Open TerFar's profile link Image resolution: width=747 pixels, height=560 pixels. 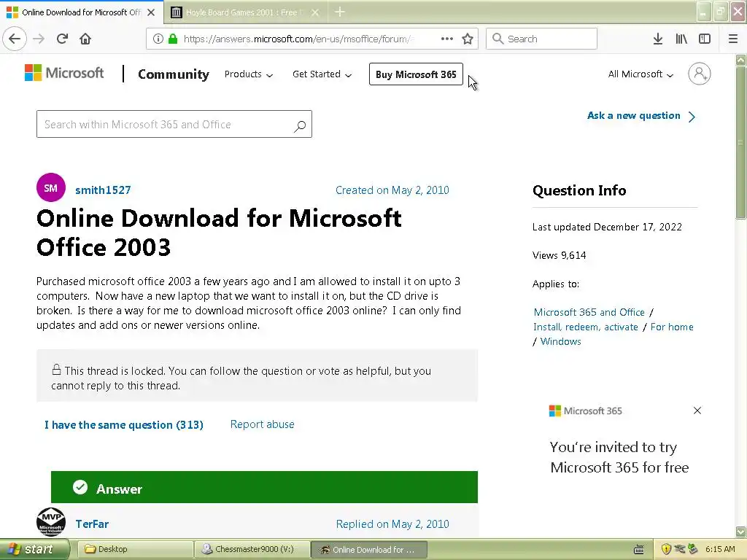pos(92,524)
